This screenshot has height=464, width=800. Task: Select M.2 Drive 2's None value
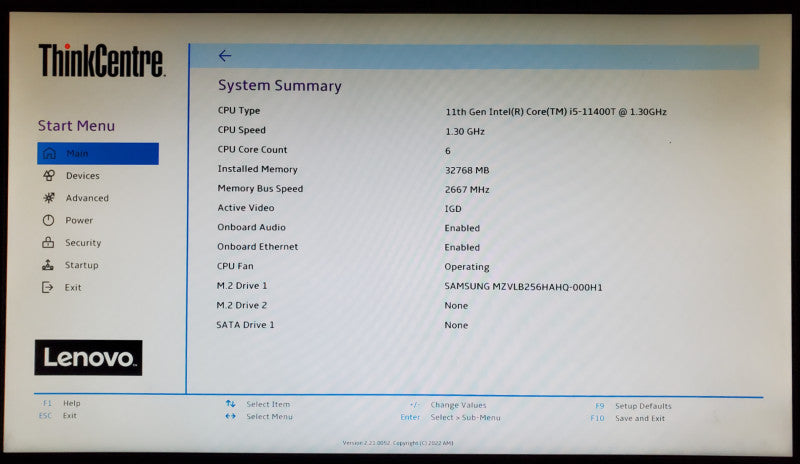click(456, 306)
